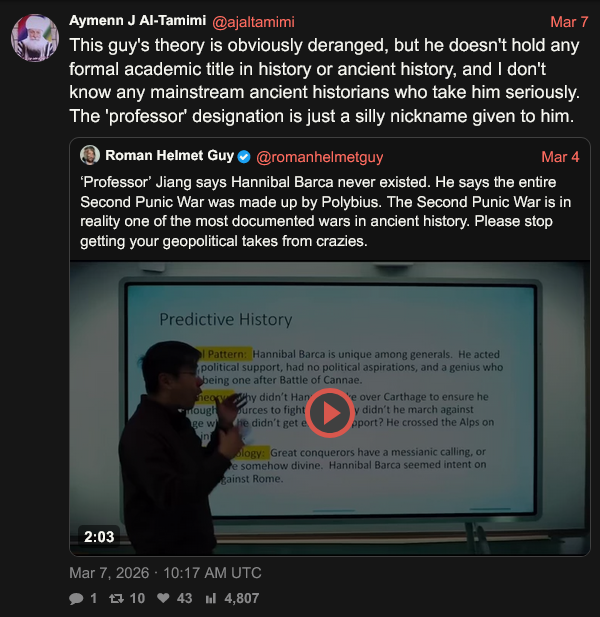Open the @ajaltamimi handle link
Viewport: 600px width, 617px height.
click(253, 22)
